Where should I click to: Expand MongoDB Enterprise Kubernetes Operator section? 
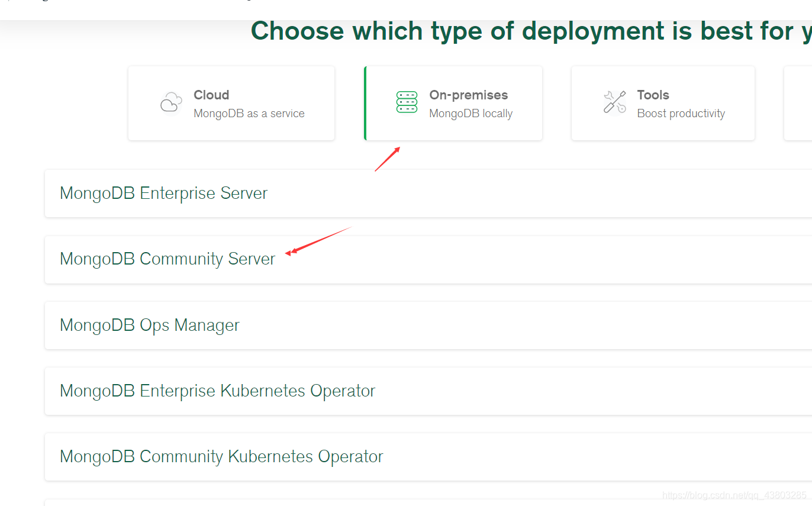pyautogui.click(x=428, y=391)
